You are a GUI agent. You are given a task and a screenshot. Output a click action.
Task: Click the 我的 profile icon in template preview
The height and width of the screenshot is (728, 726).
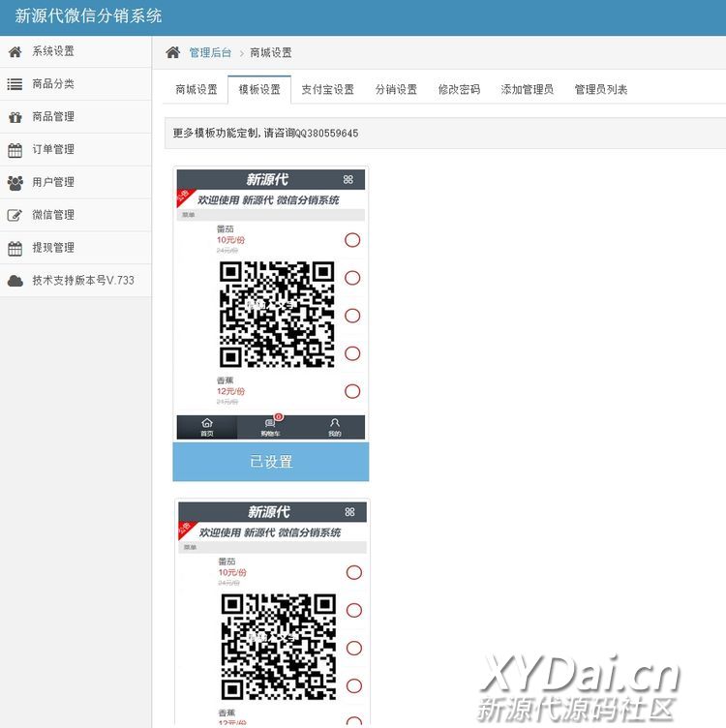(x=335, y=422)
